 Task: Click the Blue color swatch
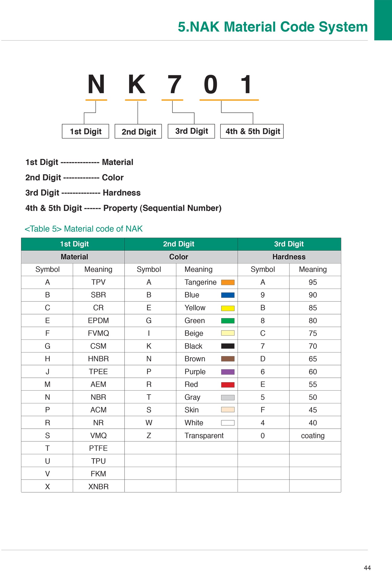click(x=228, y=295)
